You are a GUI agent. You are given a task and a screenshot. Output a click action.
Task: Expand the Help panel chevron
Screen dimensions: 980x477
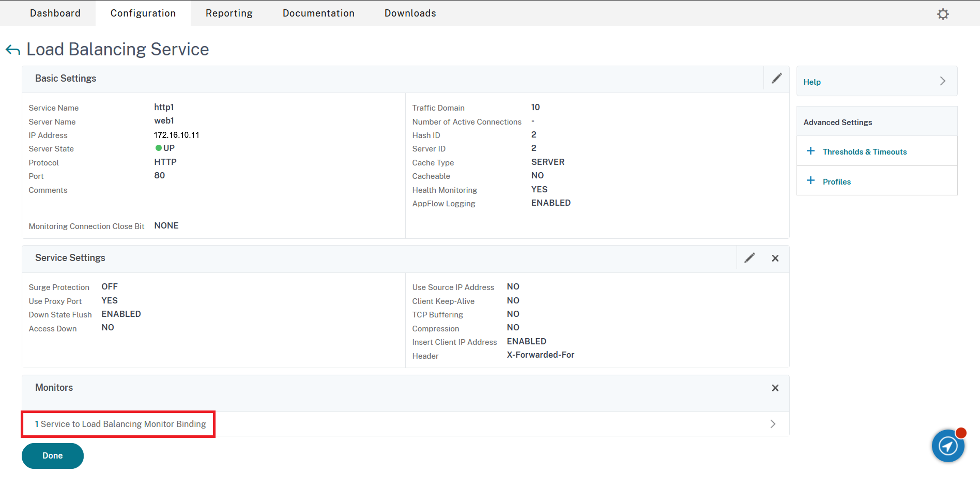click(x=942, y=81)
